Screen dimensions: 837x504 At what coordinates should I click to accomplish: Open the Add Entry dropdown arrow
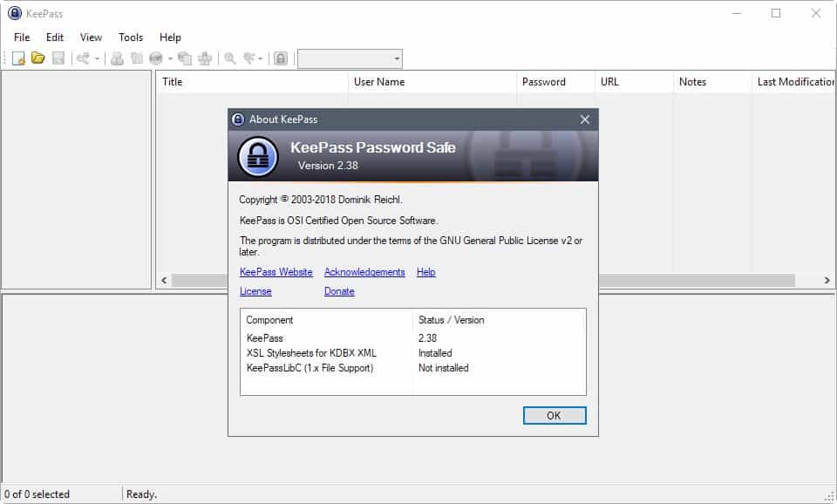(x=97, y=58)
